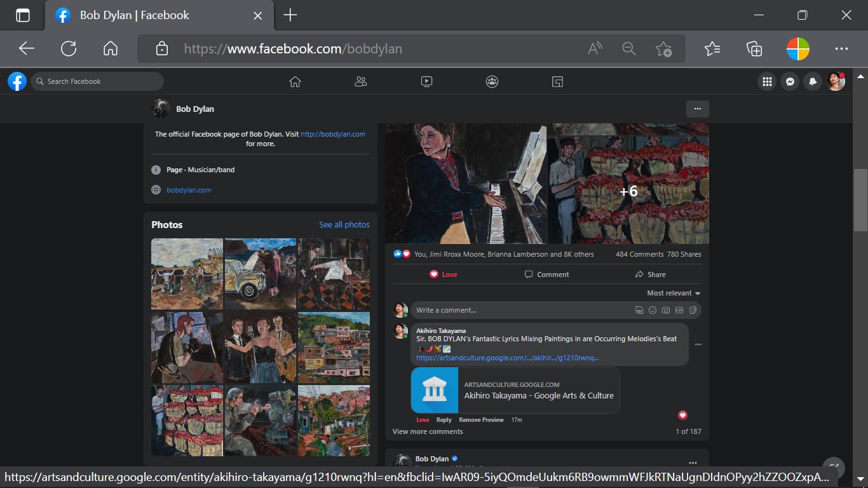Open the yellow car painting photo thumbnail
The height and width of the screenshot is (488, 868).
(x=261, y=274)
